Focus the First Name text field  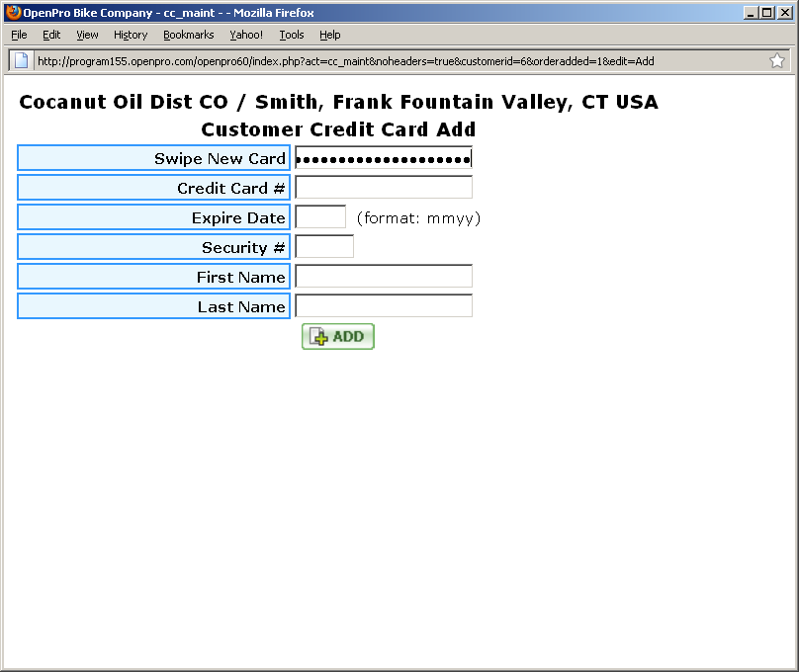click(x=384, y=277)
